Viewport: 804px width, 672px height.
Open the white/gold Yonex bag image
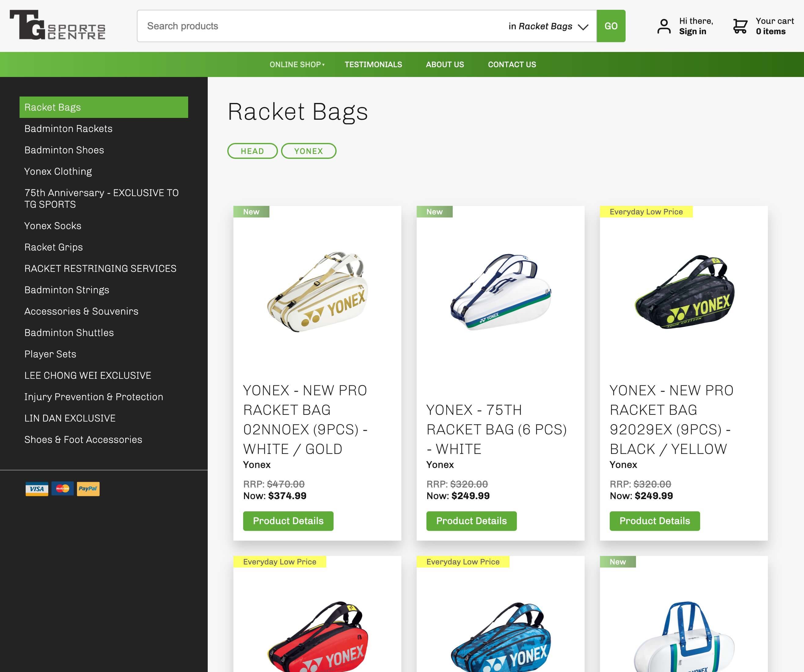[x=317, y=292]
